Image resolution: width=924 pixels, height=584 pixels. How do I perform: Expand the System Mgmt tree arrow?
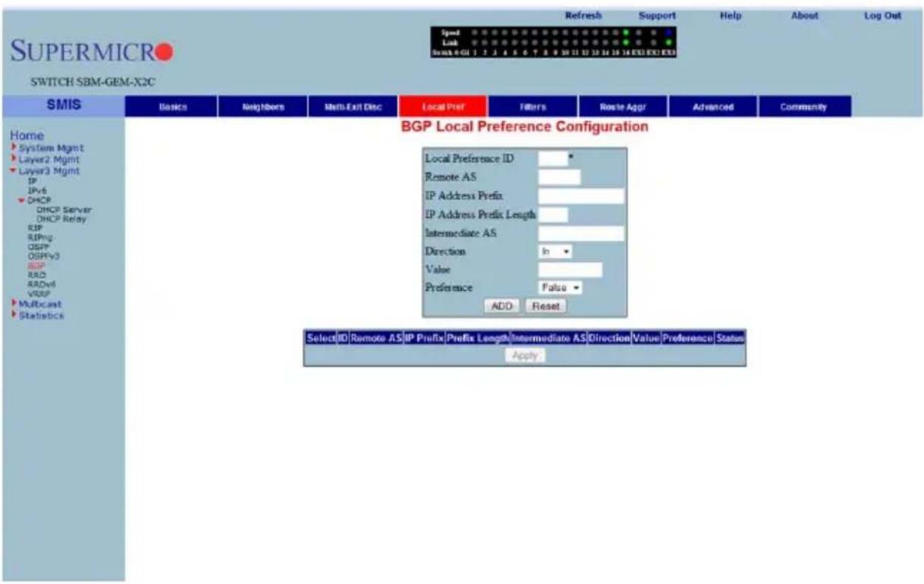(13, 148)
